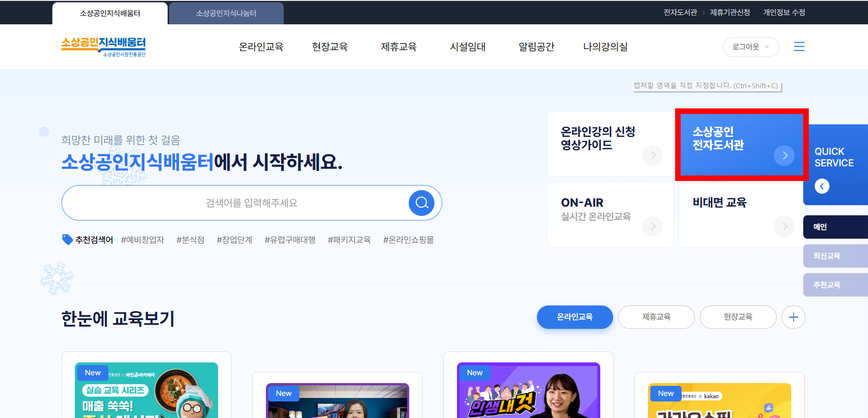Open the 로그아웃 dropdown
Screen dimensions: 868x418
(750, 46)
